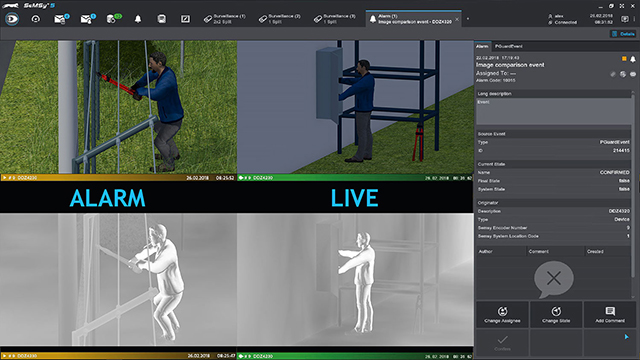The height and width of the screenshot is (360, 640).
Task: Select the PGuardEvent tab in details panel
Action: pos(509,46)
